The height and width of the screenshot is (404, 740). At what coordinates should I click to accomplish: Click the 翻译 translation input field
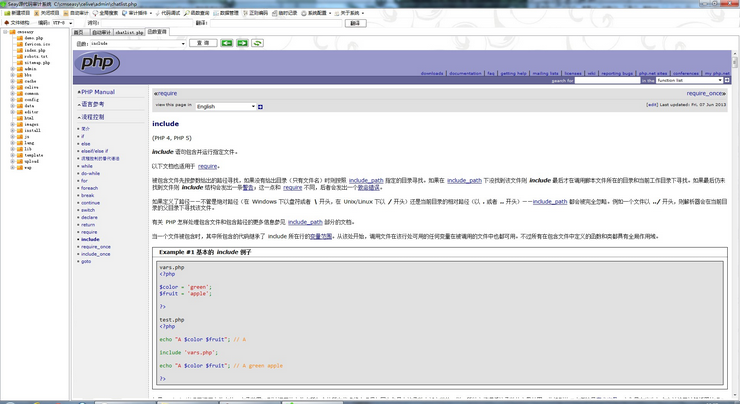[x=276, y=23]
